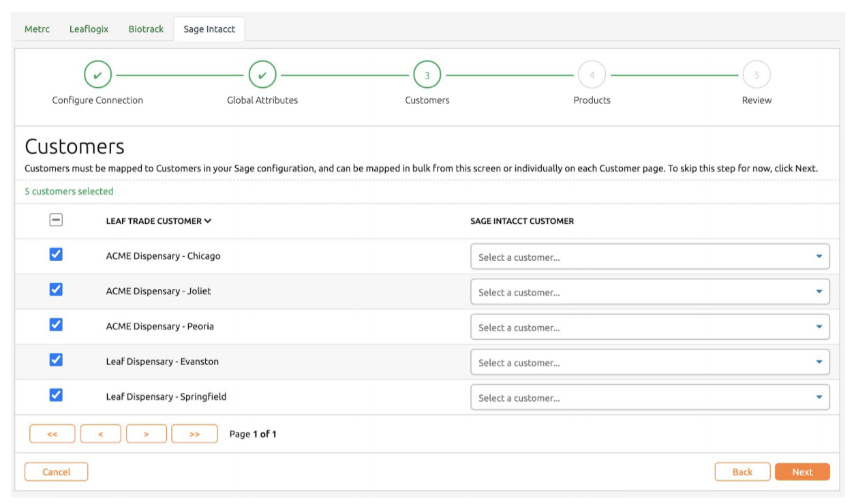This screenshot has height=504, width=856.
Task: Open Sage customer dropdown for ACME Dispensary - Chicago
Action: click(x=649, y=257)
